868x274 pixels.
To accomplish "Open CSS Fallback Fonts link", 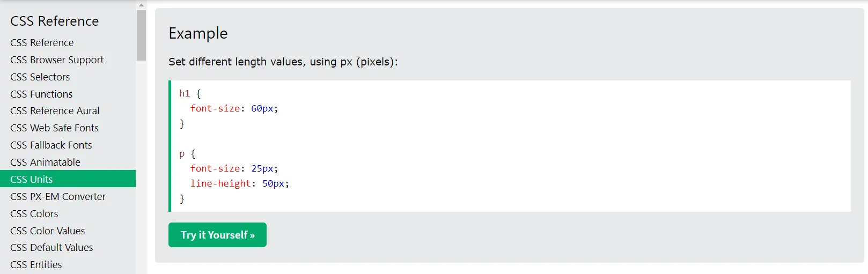I will (51, 145).
